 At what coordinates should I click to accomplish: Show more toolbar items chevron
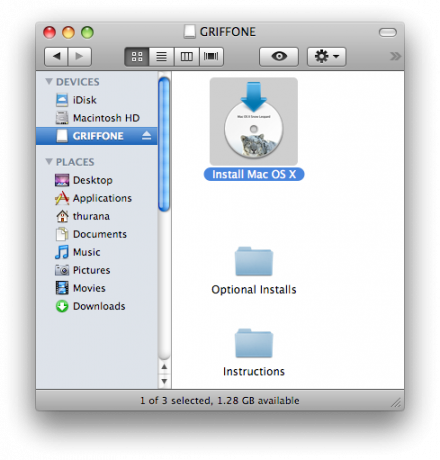pyautogui.click(x=395, y=56)
